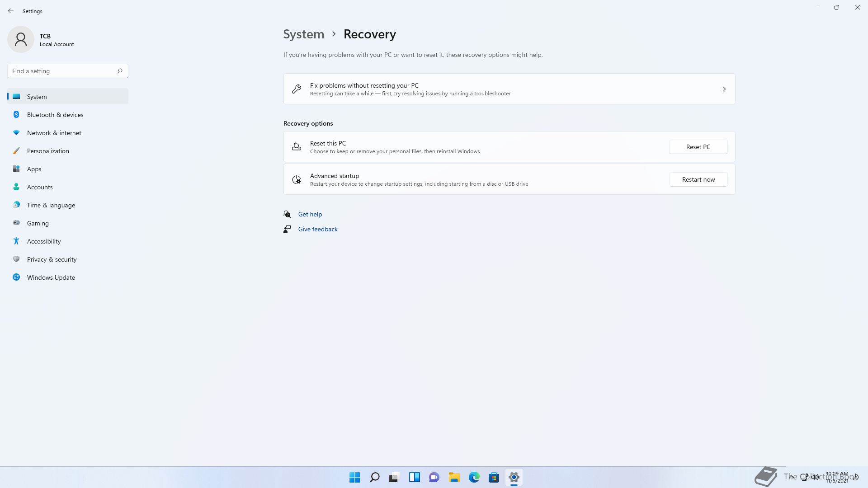Open File Explorer from taskbar
Image resolution: width=868 pixels, height=488 pixels.
point(454,477)
